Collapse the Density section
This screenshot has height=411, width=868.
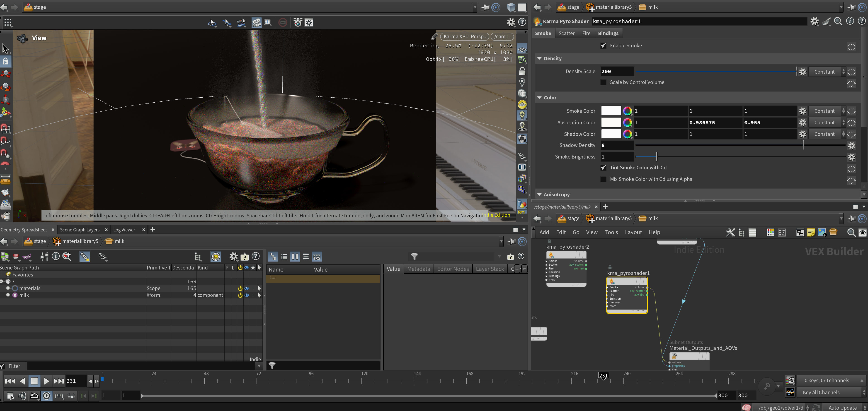[539, 59]
